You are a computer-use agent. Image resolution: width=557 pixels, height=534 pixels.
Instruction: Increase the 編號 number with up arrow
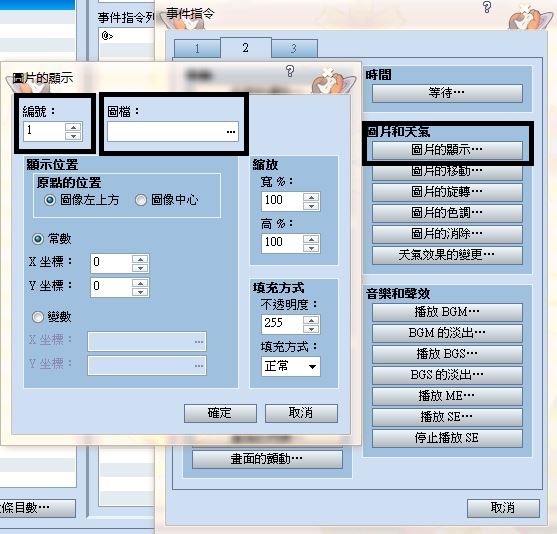click(x=73, y=127)
